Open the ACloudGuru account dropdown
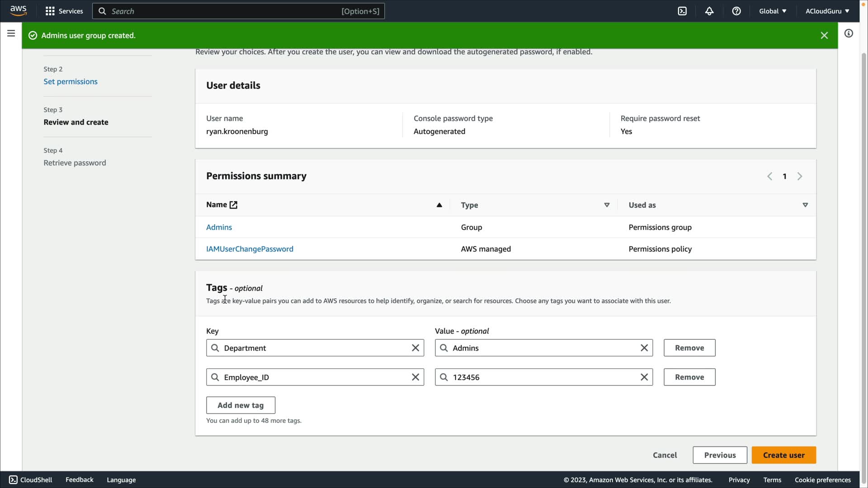868x488 pixels. tap(827, 11)
